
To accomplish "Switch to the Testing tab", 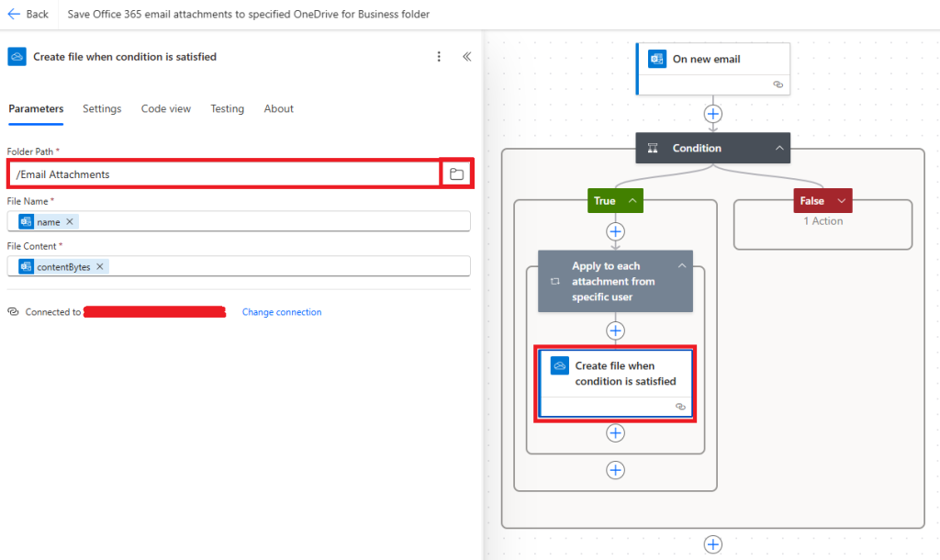I will 227,108.
